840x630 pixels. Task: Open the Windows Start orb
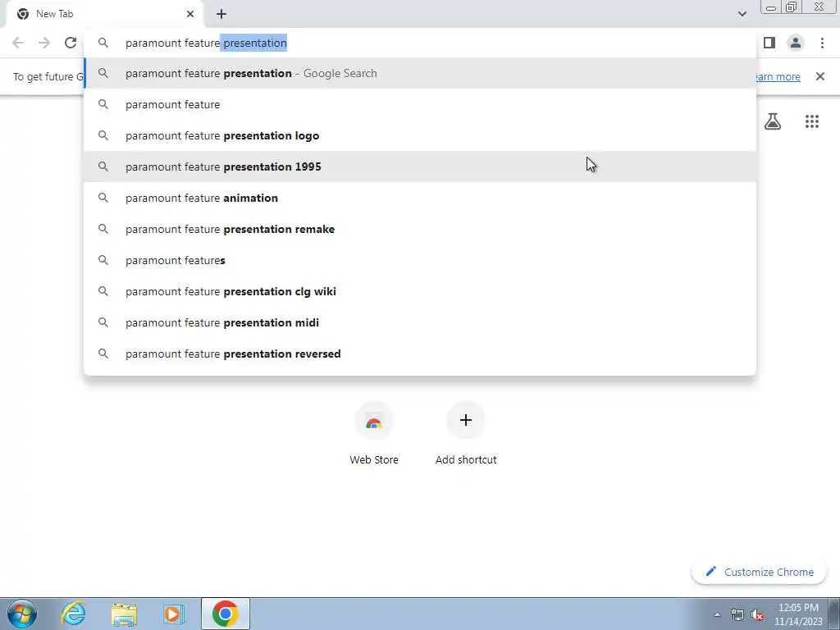[22, 614]
